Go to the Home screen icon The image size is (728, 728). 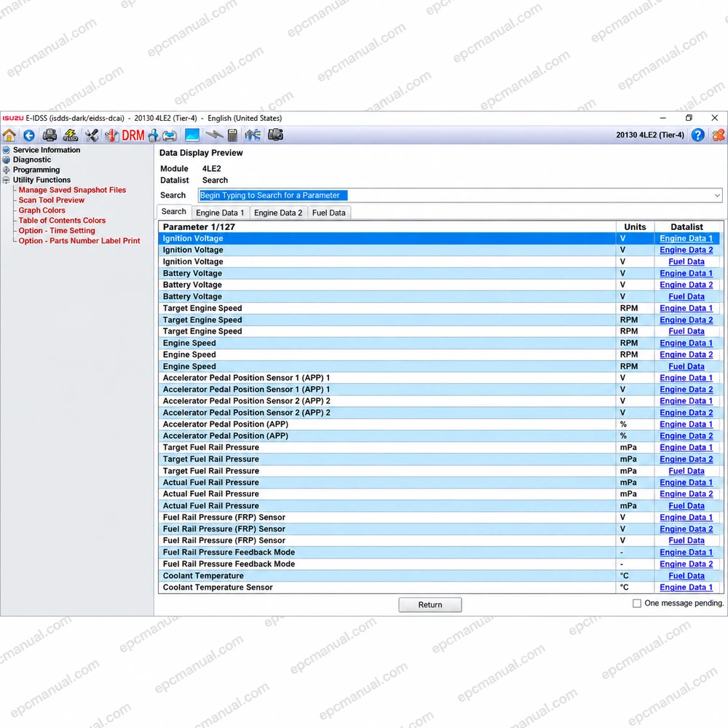pyautogui.click(x=9, y=135)
